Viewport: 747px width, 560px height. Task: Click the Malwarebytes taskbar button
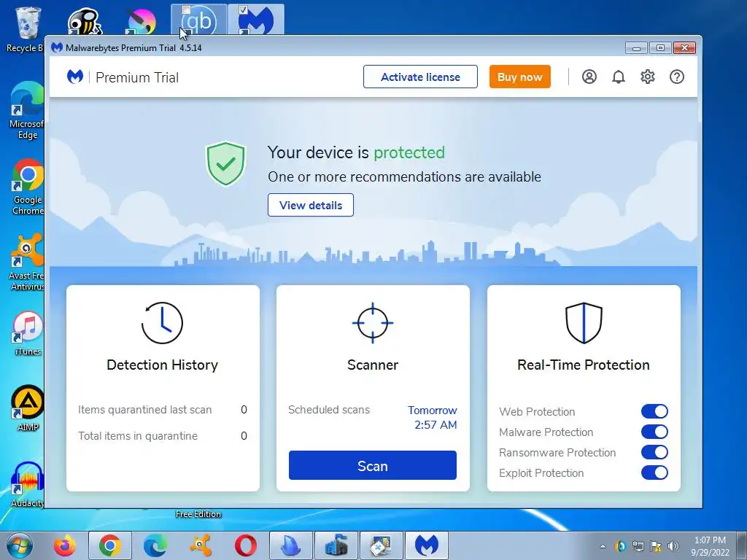click(427, 545)
